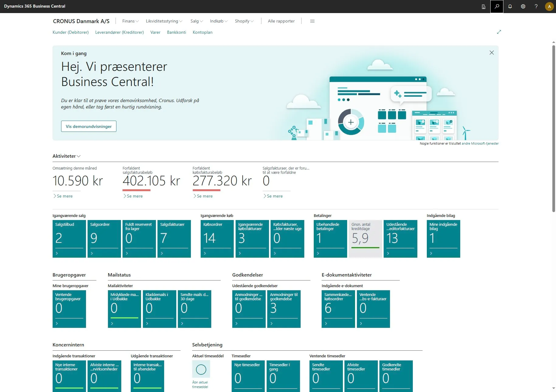Expand the Indkøb menu
The height and width of the screenshot is (392, 556).
219,21
